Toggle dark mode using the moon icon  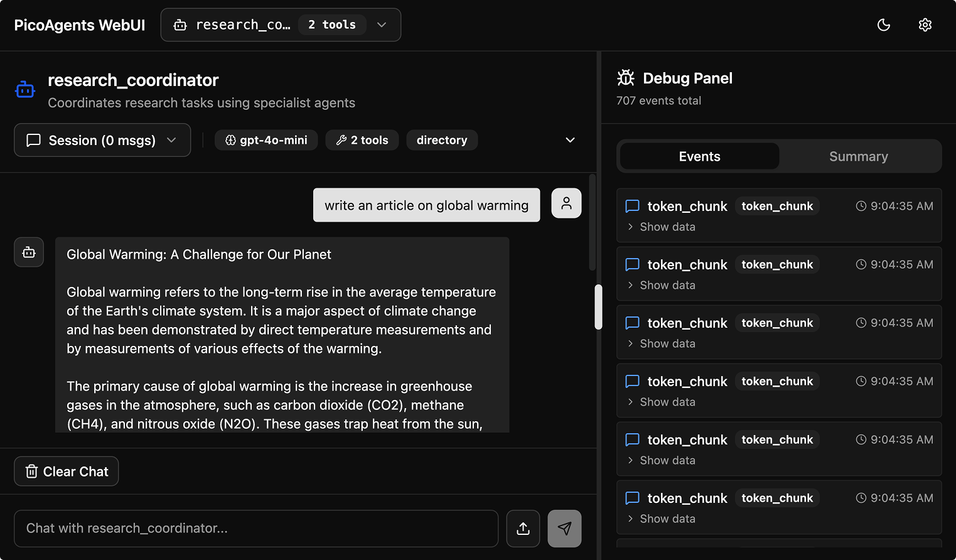pyautogui.click(x=884, y=24)
